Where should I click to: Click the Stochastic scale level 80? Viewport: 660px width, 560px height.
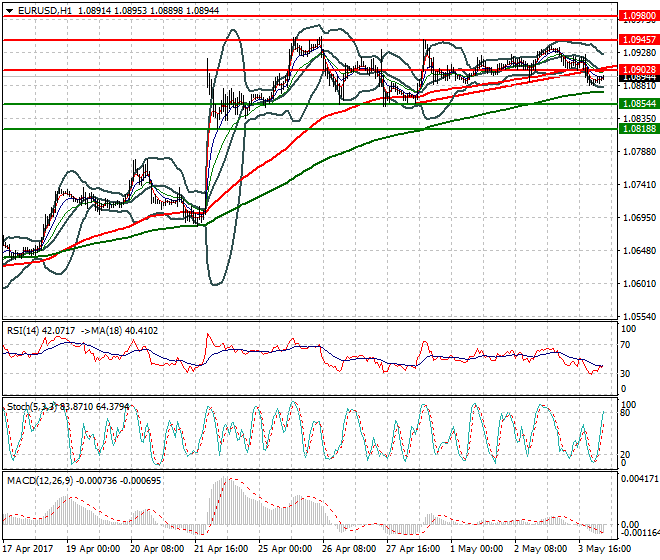point(625,413)
